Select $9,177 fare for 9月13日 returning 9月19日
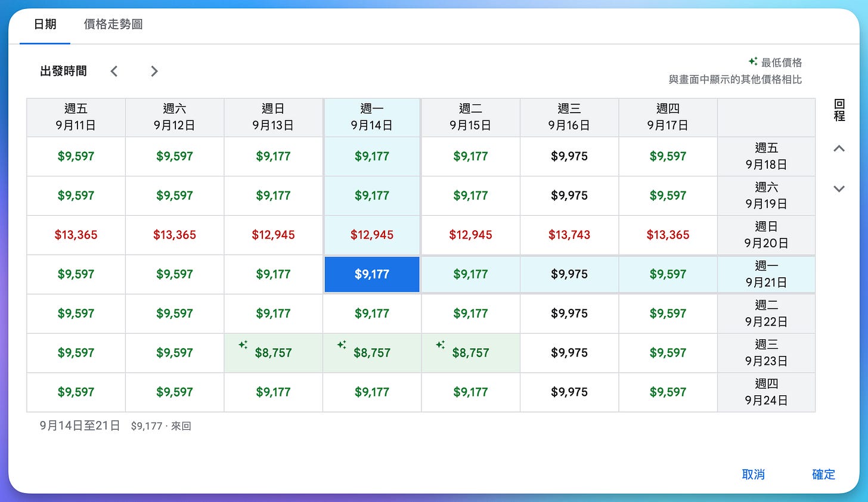 pos(274,196)
